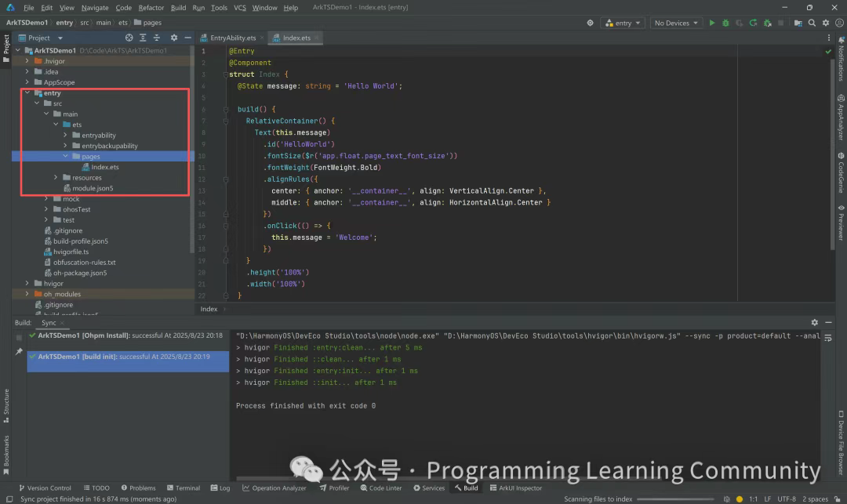Select Index.ets in the Project tree
The image size is (847, 504).
[104, 167]
